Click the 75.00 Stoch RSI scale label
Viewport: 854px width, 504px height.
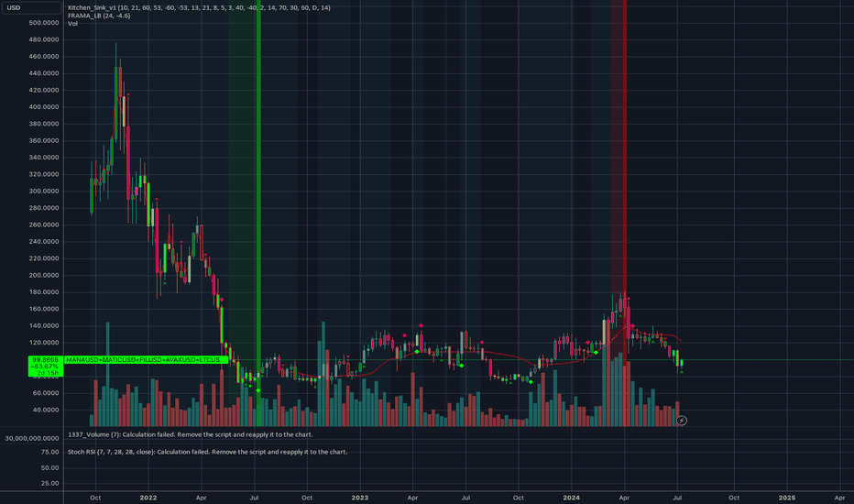tap(49, 453)
